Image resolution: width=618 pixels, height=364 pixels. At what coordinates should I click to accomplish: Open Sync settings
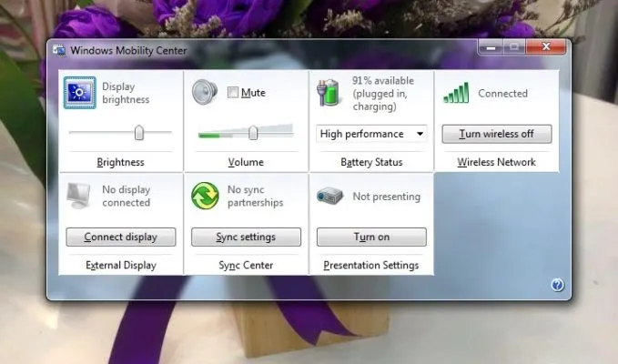click(246, 237)
